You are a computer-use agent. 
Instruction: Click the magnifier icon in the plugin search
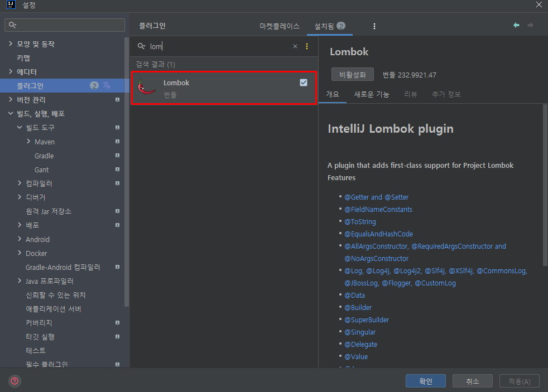(x=141, y=46)
